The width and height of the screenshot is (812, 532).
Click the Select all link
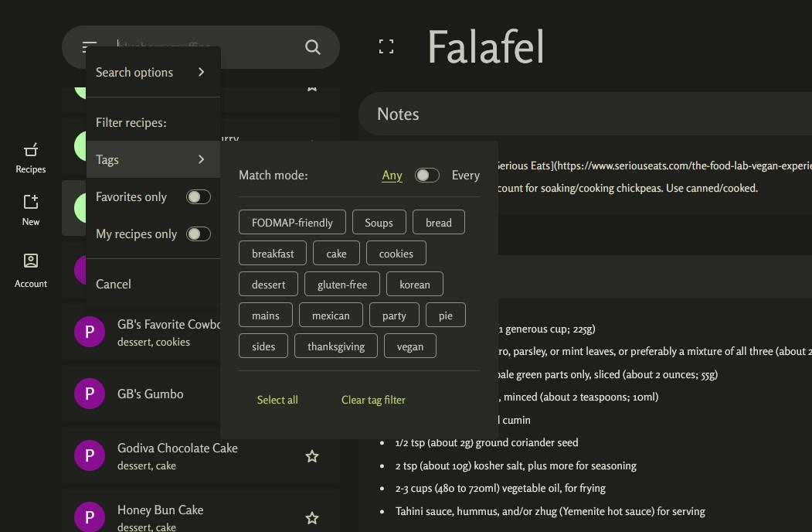277,400
